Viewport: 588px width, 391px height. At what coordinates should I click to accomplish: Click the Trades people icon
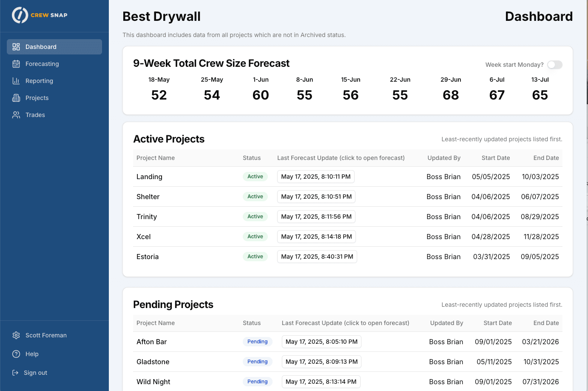tap(16, 115)
